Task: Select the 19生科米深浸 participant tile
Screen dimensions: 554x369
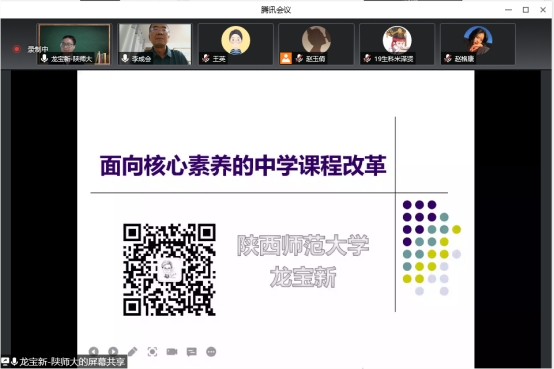Action: [397, 44]
